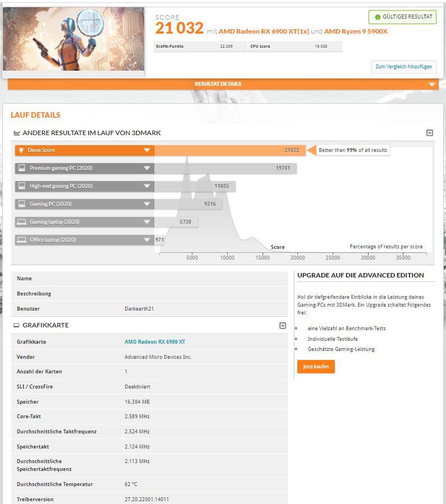
Task: Click Zum Vergleich hinzufügen button
Action: pyautogui.click(x=404, y=67)
